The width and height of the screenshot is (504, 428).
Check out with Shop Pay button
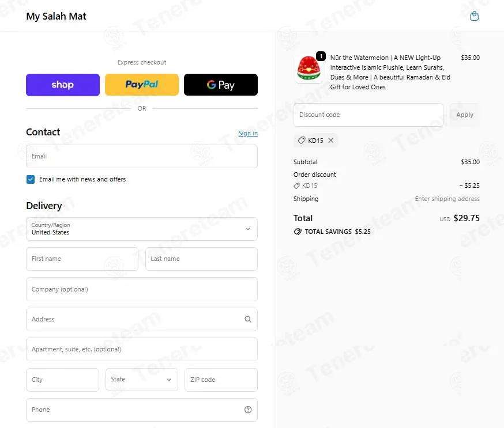pyautogui.click(x=63, y=85)
